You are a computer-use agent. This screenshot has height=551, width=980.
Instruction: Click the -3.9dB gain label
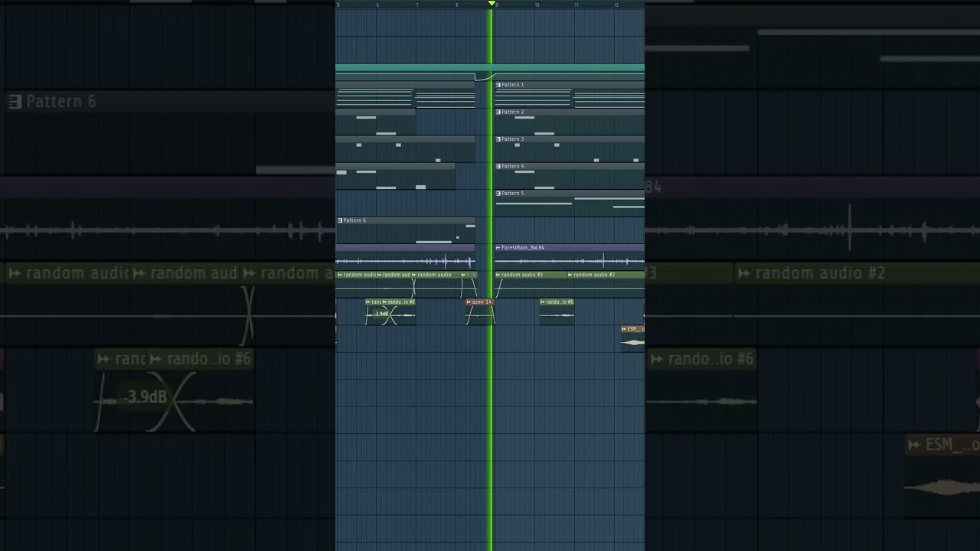click(x=381, y=314)
